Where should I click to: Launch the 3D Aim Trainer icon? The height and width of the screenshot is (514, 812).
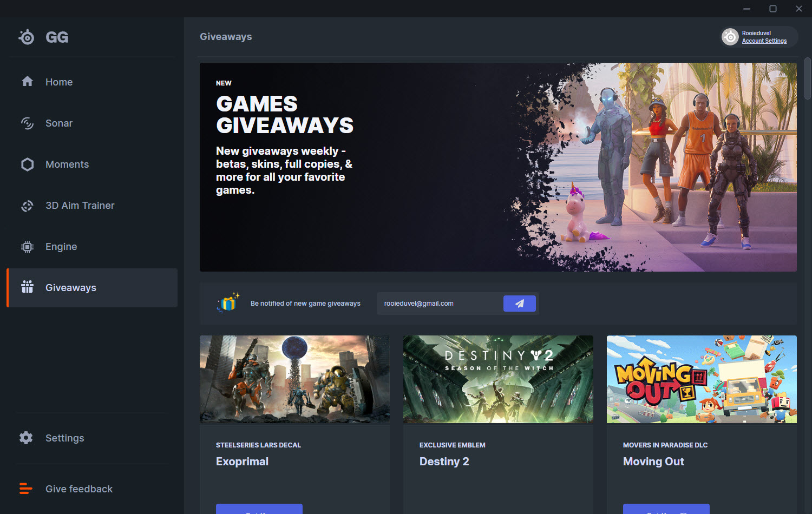[27, 206]
